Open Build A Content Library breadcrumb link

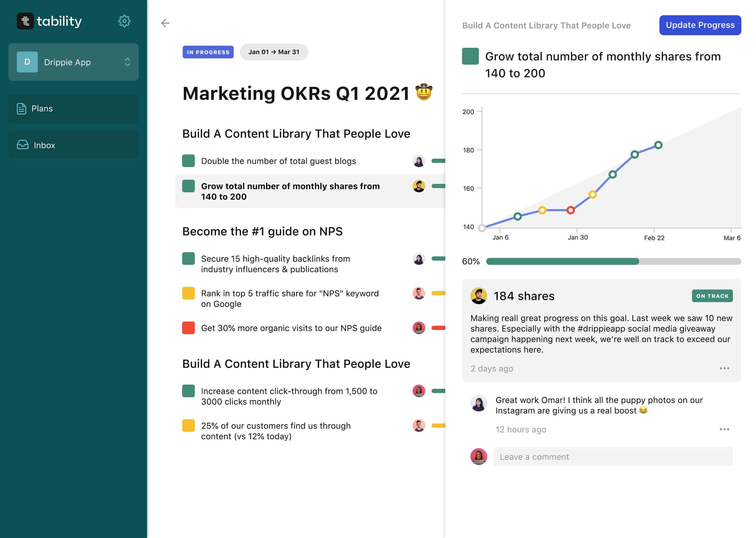(546, 26)
